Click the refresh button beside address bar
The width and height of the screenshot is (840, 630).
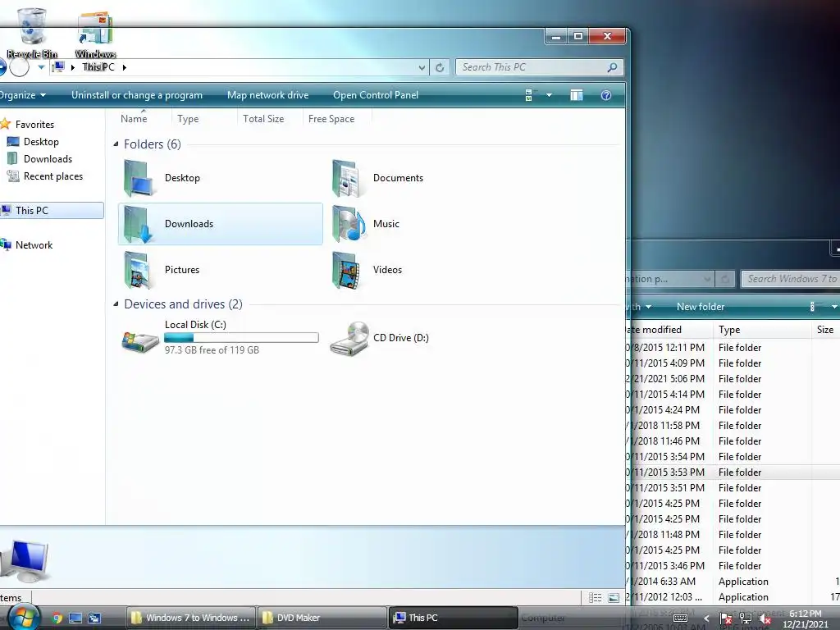tap(440, 67)
